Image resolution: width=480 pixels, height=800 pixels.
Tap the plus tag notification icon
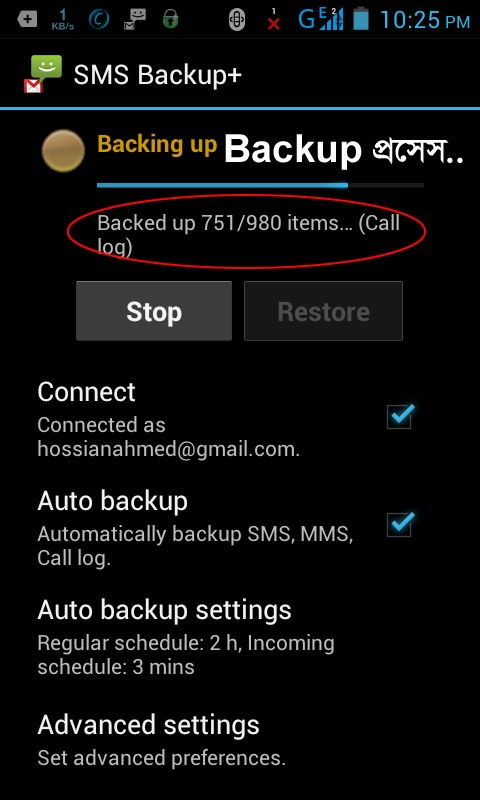click(27, 19)
